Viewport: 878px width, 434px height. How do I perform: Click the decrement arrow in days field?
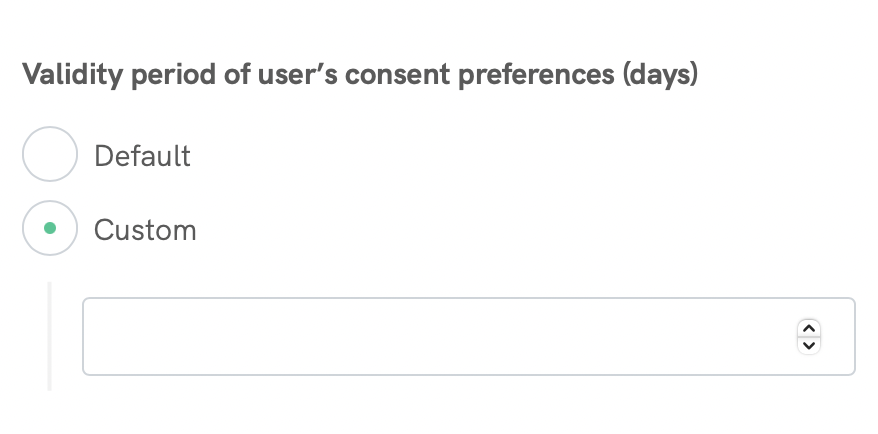tap(809, 345)
